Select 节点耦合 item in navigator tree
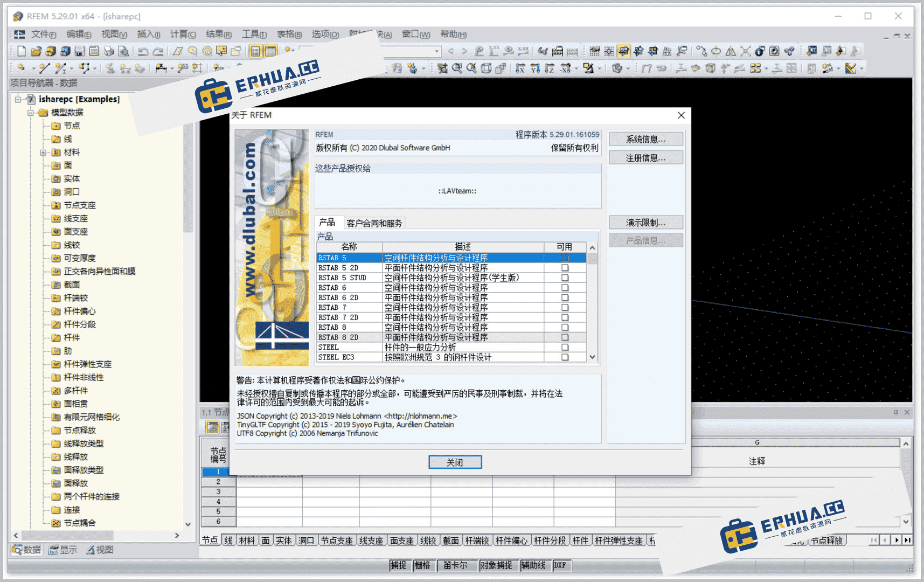 (x=74, y=523)
